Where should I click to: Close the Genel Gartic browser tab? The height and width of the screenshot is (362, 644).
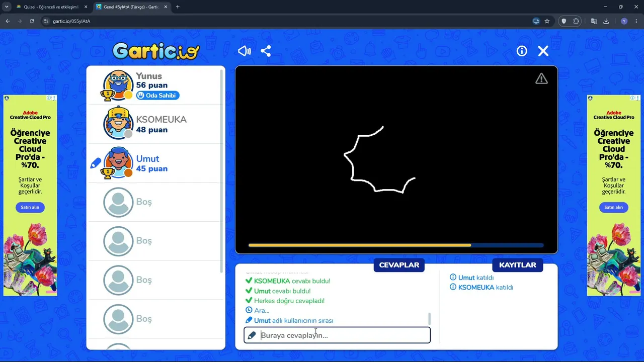click(x=166, y=7)
